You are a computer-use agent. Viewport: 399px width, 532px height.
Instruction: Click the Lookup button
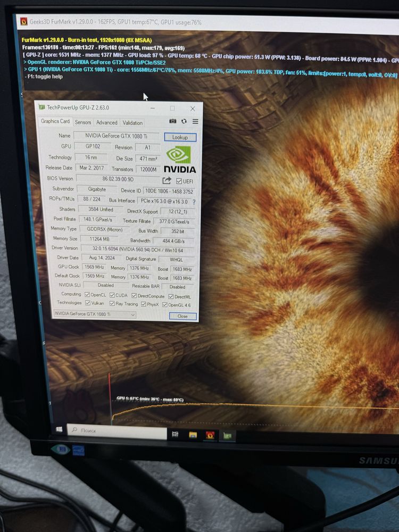click(x=180, y=137)
